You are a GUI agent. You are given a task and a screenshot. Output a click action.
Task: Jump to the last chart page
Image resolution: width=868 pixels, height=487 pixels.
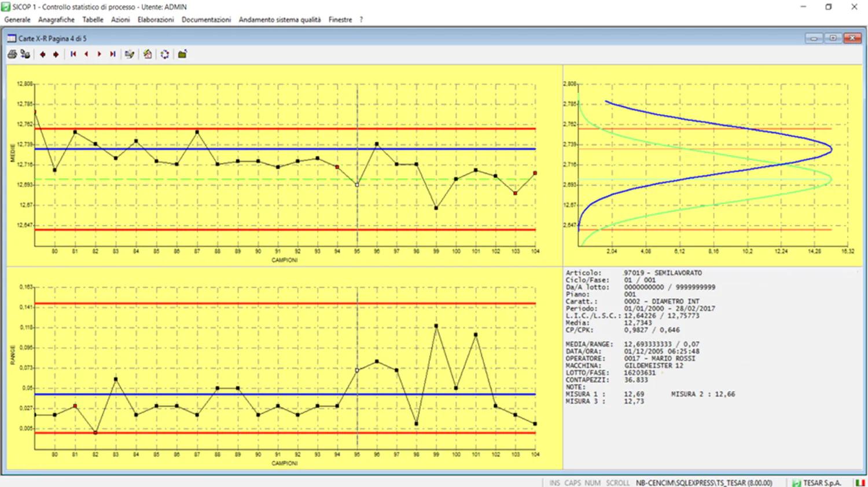[113, 54]
